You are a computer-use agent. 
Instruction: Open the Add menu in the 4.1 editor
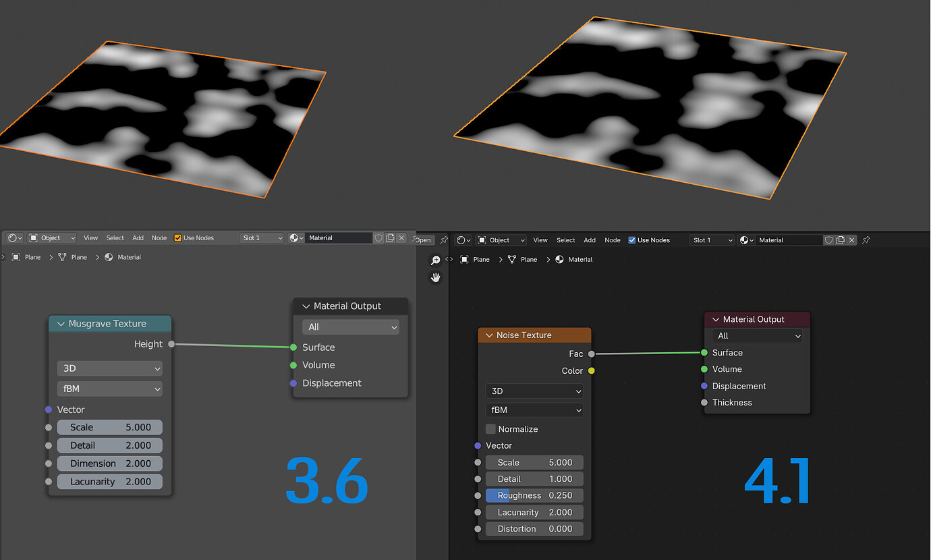pos(590,240)
